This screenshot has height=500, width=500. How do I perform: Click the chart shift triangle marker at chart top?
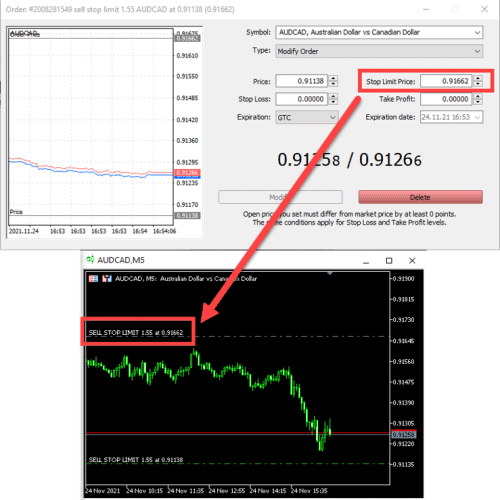[330, 273]
